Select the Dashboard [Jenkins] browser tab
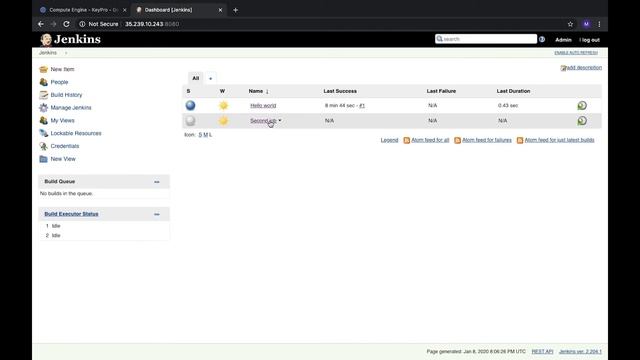Screen dimensions: 640x360 [178, 10]
